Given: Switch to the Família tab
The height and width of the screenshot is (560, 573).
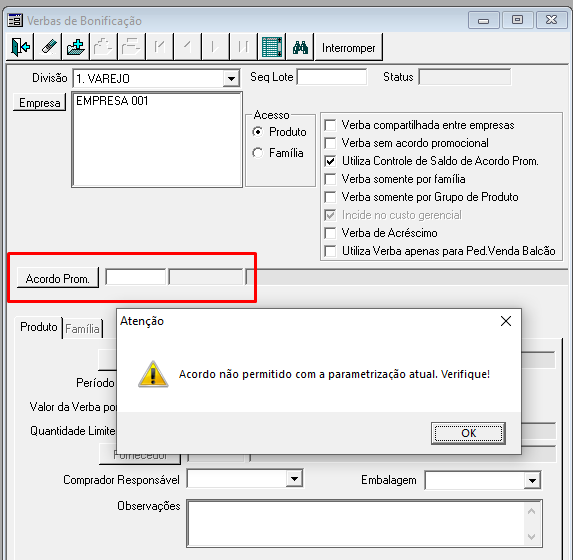Looking at the screenshot, I should (83, 329).
